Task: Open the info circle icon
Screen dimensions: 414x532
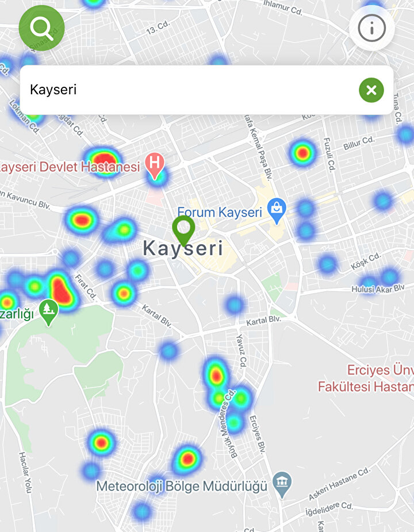Action: pyautogui.click(x=371, y=28)
